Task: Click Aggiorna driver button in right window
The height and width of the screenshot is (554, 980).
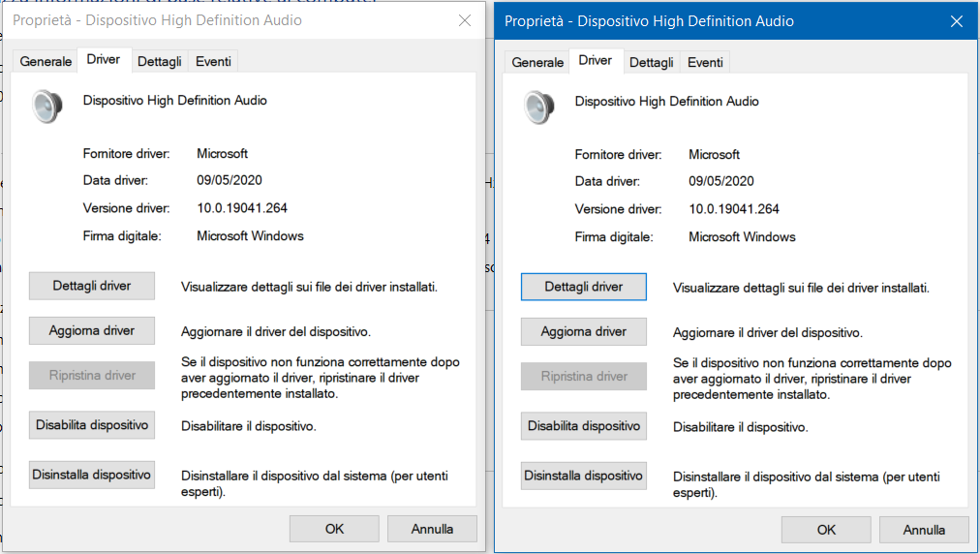Action: (584, 332)
